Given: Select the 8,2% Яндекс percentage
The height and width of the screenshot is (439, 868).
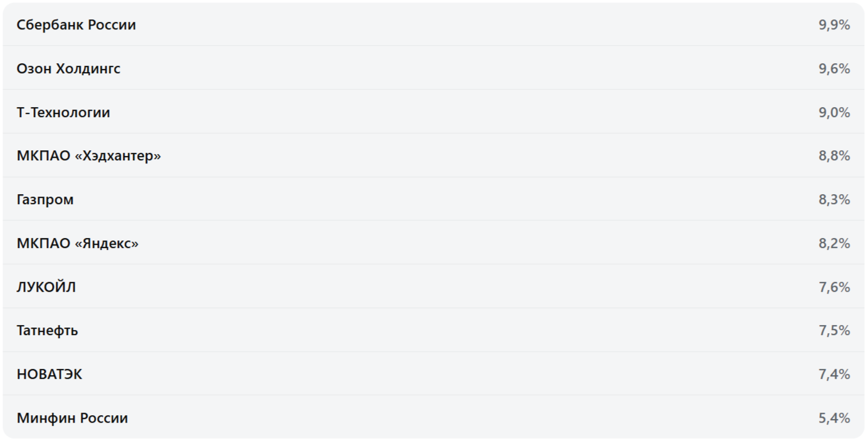Looking at the screenshot, I should [x=834, y=244].
